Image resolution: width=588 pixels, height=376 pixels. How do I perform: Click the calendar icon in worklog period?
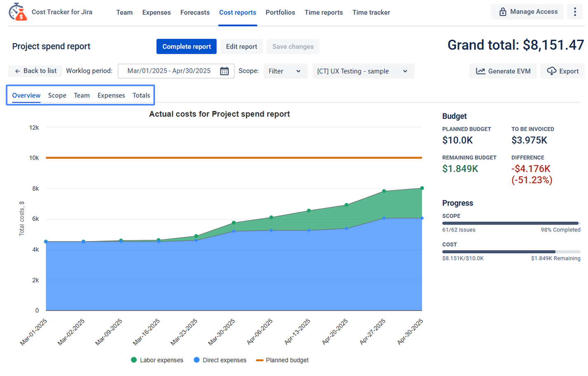(224, 71)
